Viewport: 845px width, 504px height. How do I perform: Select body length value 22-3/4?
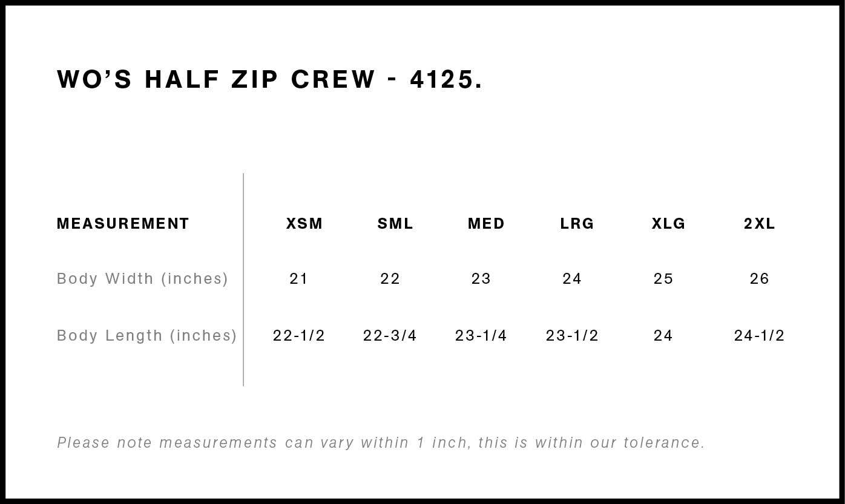390,336
